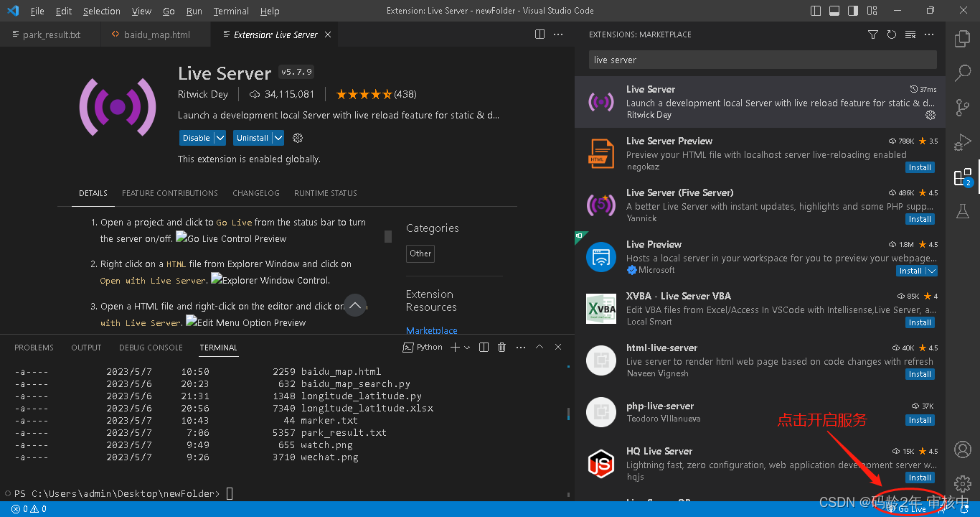Viewport: 980px width, 517px height.
Task: Install php-live-server extension
Action: point(920,420)
